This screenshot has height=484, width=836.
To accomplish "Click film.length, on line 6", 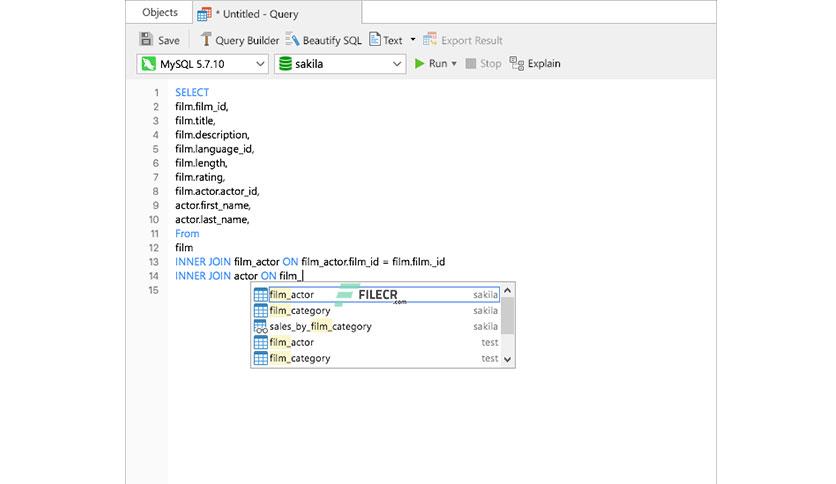I will click(x=201, y=163).
